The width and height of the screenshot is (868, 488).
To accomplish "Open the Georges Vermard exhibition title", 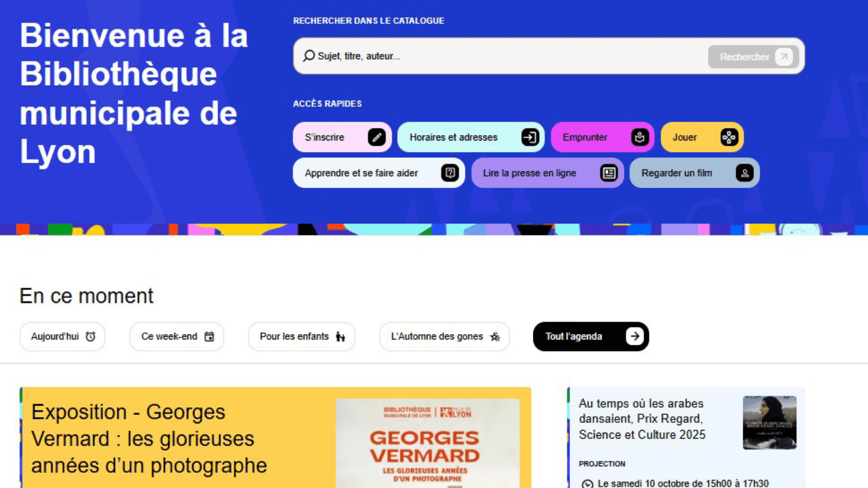I will pyautogui.click(x=149, y=439).
